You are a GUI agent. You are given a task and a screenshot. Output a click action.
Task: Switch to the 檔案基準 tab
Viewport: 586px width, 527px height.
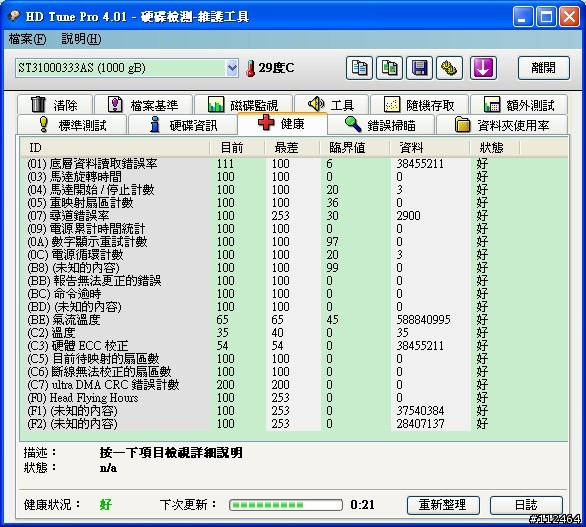144,105
